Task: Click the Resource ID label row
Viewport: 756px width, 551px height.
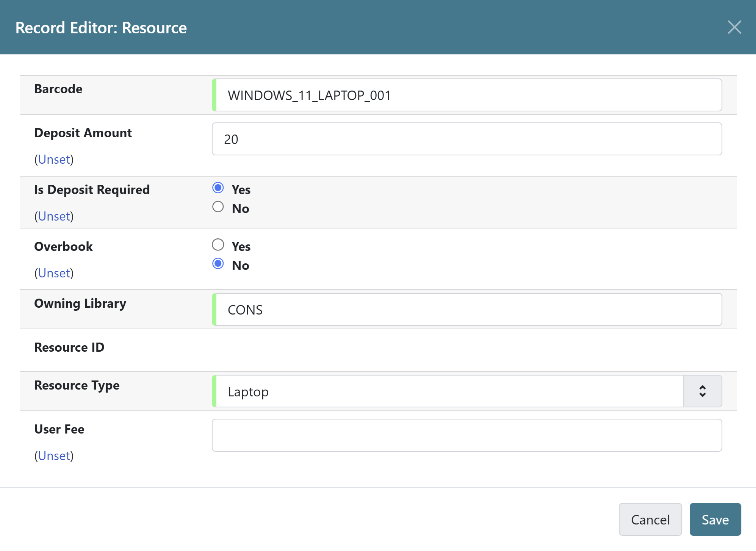Action: click(x=69, y=347)
